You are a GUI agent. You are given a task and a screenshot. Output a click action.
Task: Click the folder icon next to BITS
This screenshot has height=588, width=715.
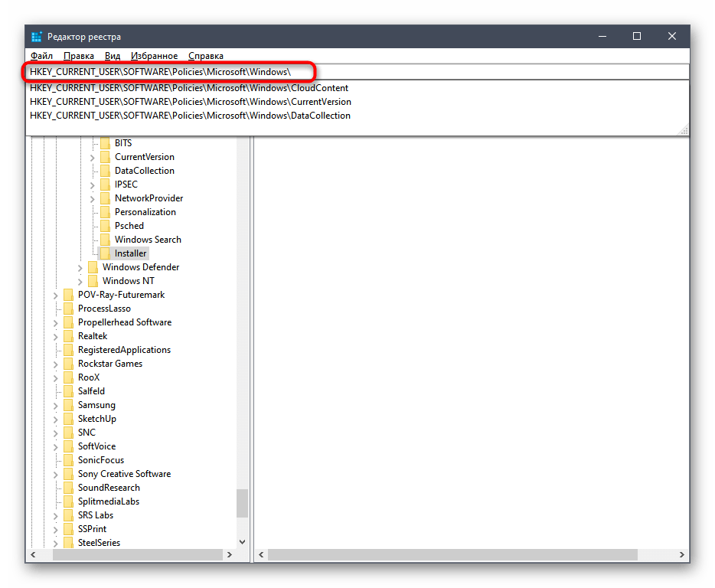(105, 143)
